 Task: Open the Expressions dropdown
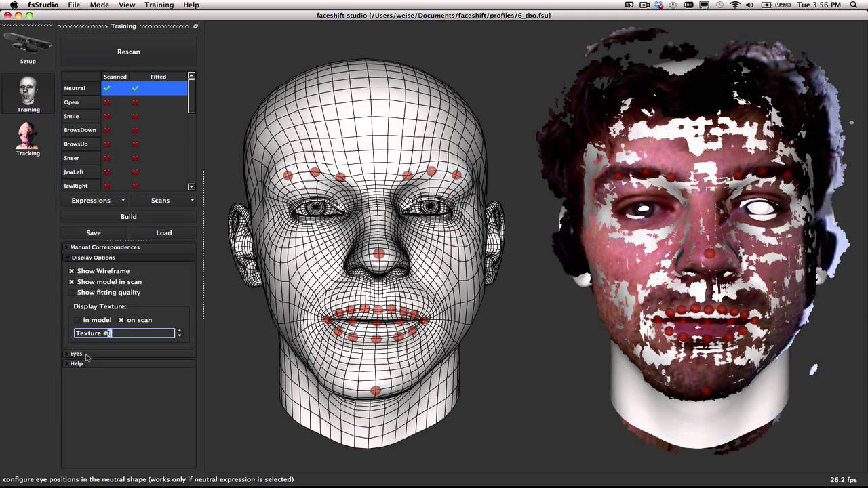(x=95, y=201)
